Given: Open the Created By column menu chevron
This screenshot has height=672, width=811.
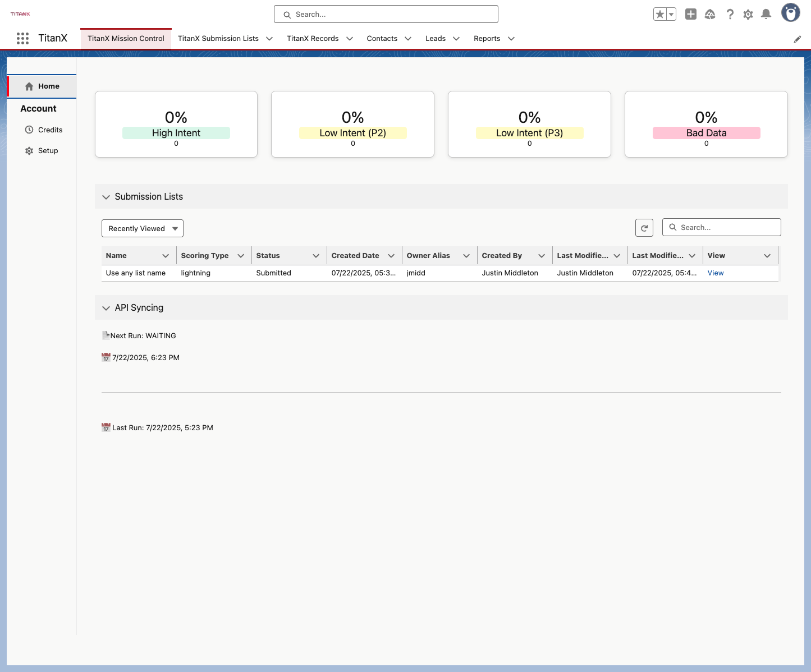Looking at the screenshot, I should click(542, 256).
